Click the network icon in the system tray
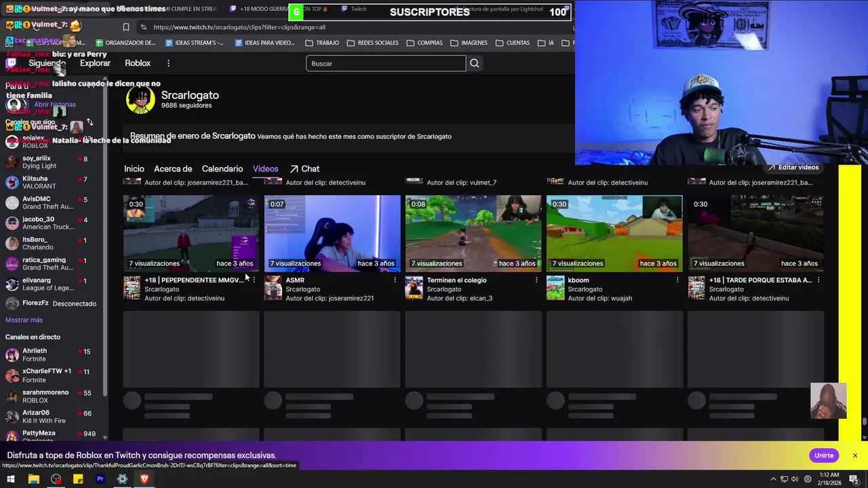 tap(784, 479)
